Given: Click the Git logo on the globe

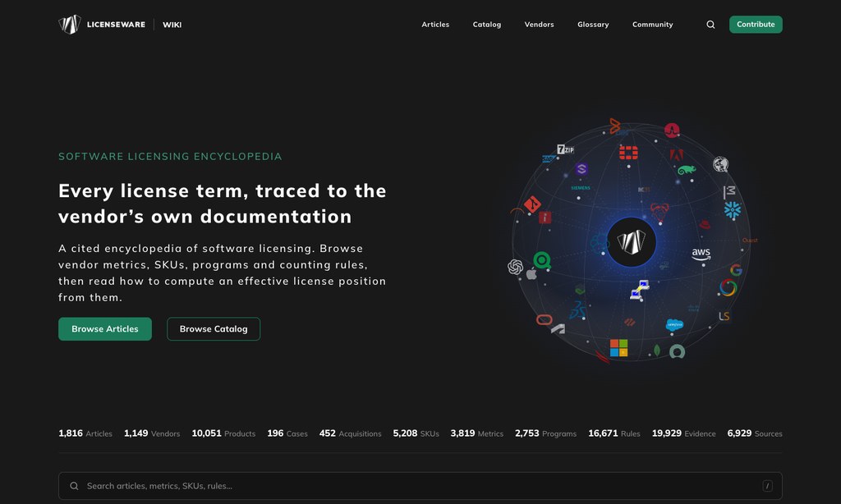Looking at the screenshot, I should coord(532,204).
